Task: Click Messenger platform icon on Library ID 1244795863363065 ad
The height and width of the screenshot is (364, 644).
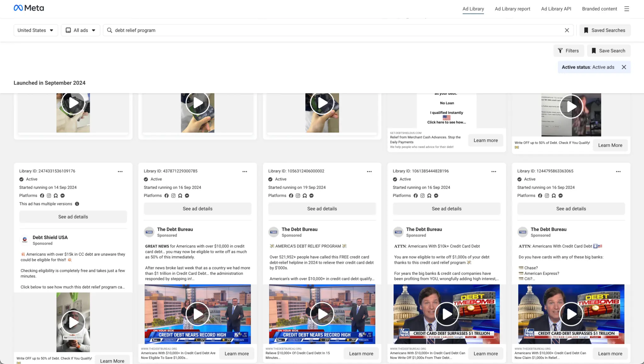Action: pyautogui.click(x=561, y=196)
